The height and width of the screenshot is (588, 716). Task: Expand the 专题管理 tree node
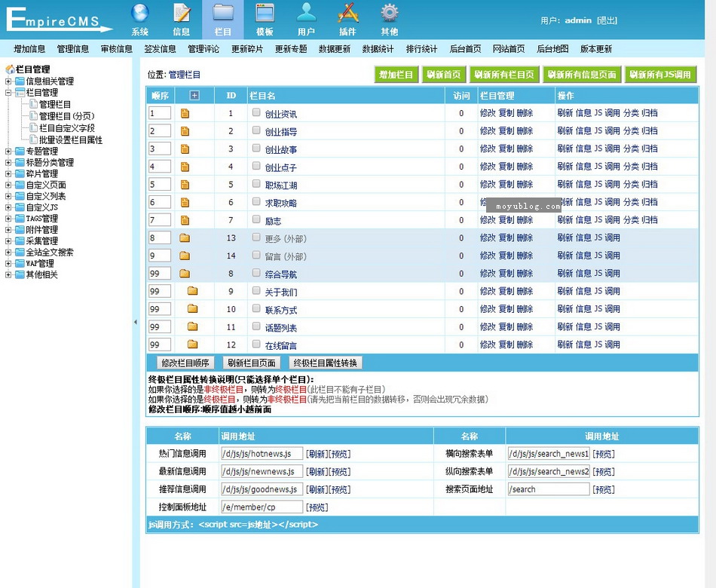(x=8, y=152)
